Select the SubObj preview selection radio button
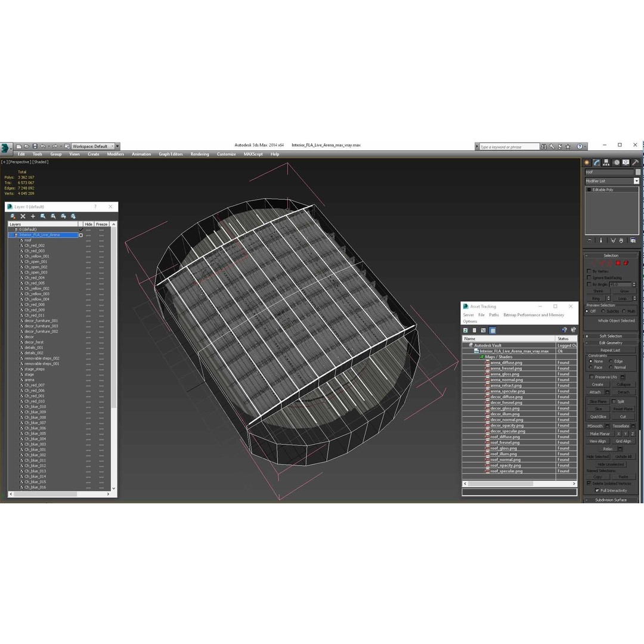This screenshot has width=644, height=644. 603,311
